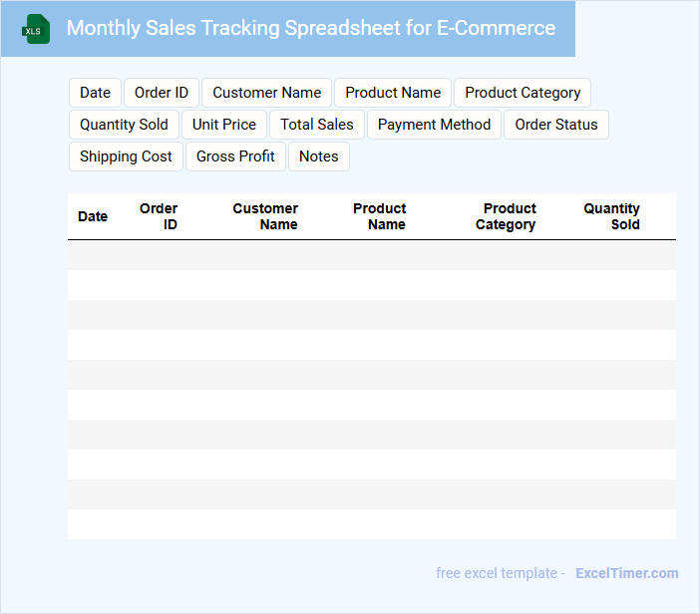This screenshot has width=700, height=614.
Task: Click the Product Category tag
Action: 523,93
